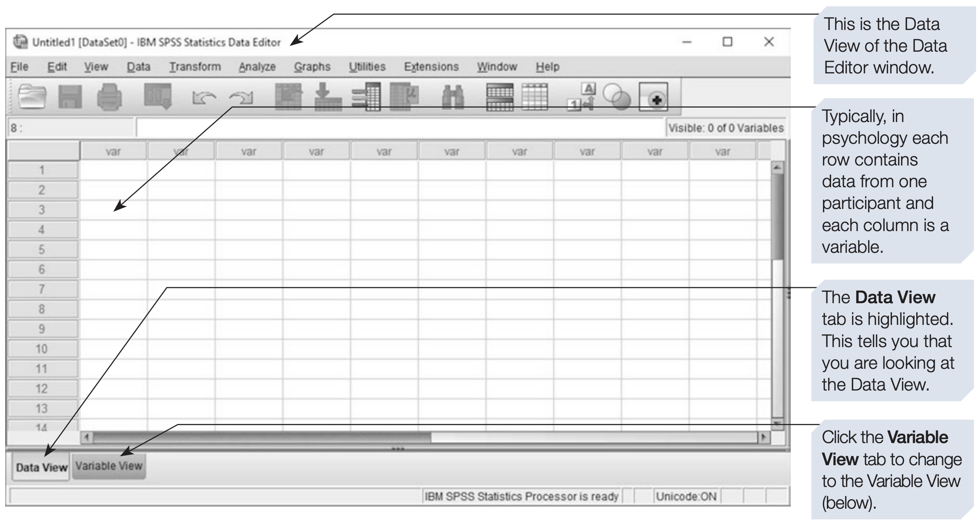This screenshot has height=523, width=980.
Task: Click the Redo arrow icon
Action: pyautogui.click(x=241, y=98)
